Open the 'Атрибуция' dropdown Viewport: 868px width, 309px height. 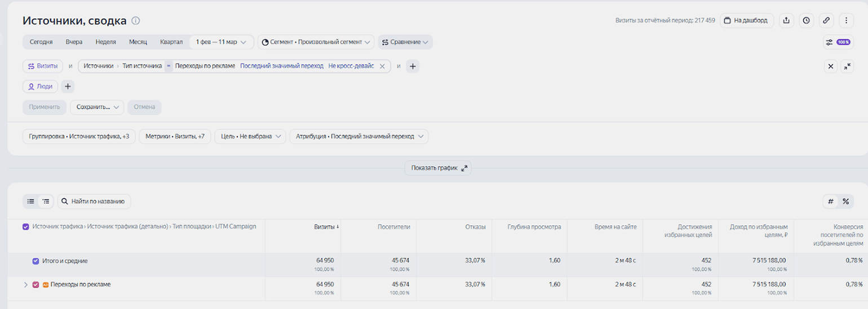[358, 137]
